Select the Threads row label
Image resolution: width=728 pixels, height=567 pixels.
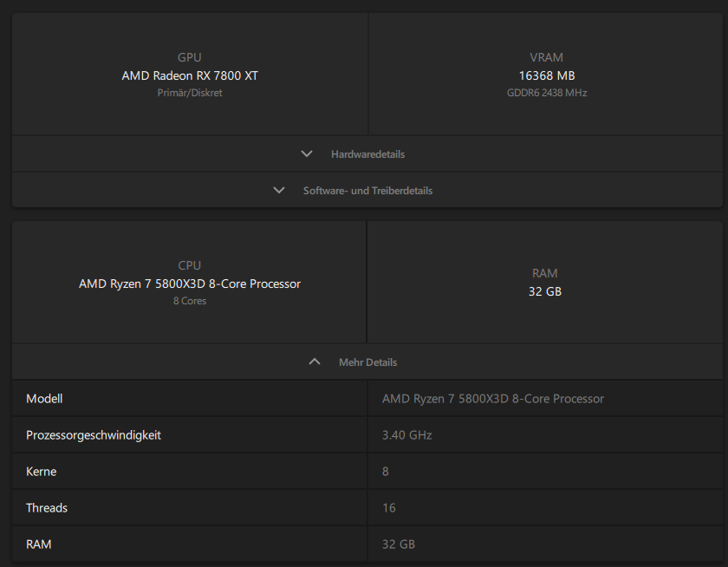[47, 507]
